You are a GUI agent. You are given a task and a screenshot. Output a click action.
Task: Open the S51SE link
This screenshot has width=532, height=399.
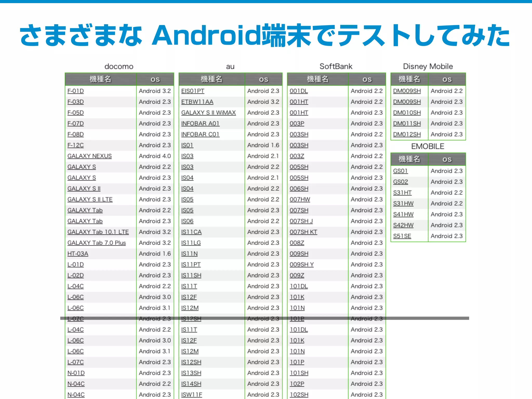tap(402, 236)
